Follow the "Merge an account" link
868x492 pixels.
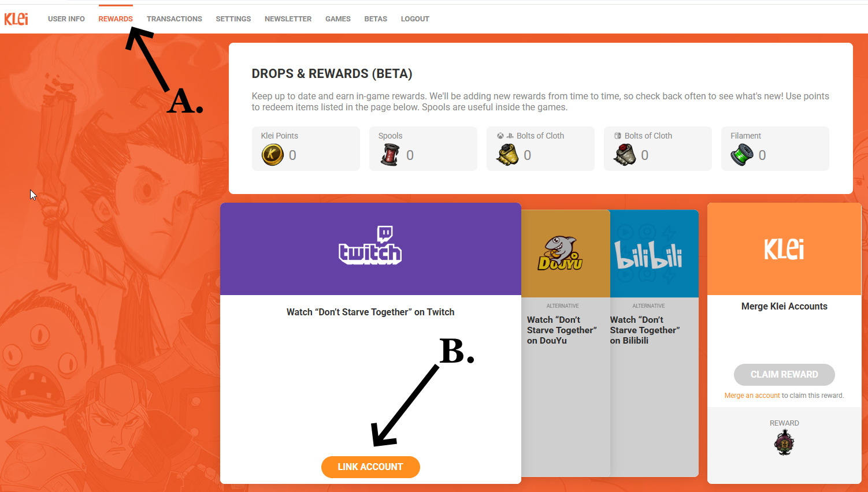(x=752, y=396)
